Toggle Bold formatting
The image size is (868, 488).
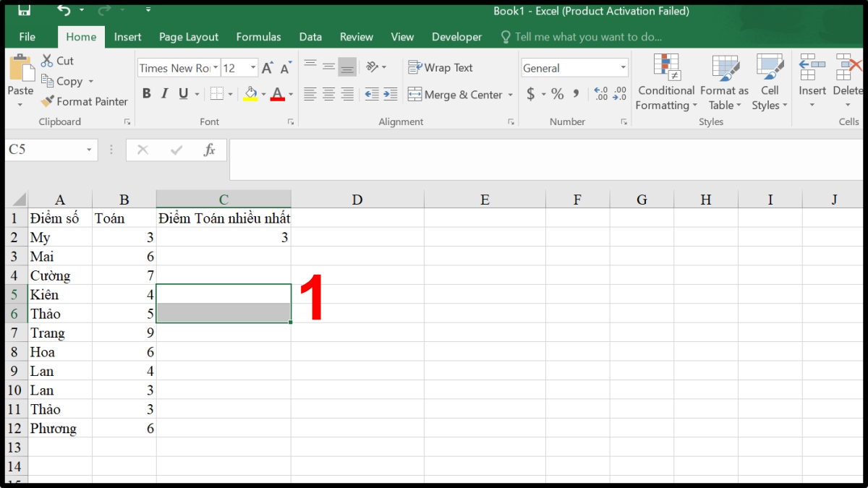(x=147, y=94)
